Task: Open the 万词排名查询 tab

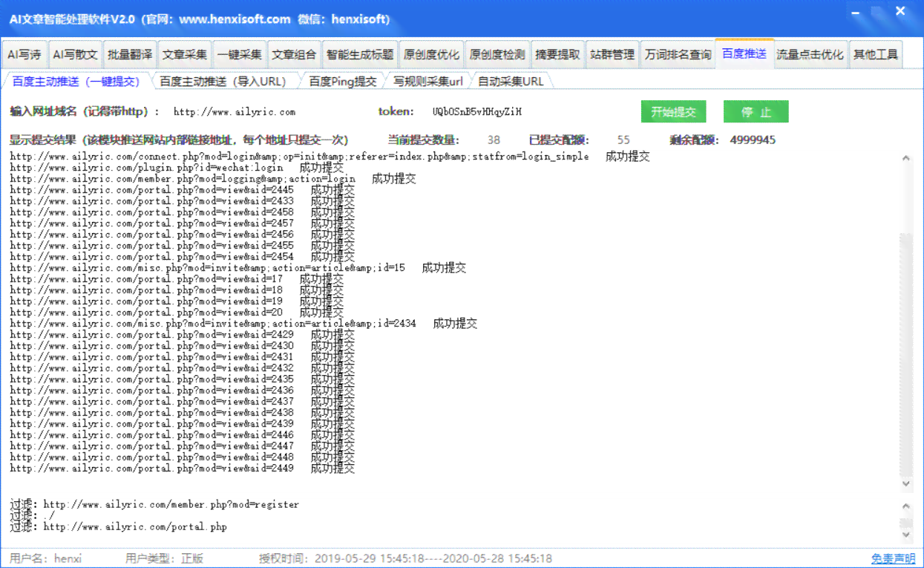Action: (x=678, y=54)
